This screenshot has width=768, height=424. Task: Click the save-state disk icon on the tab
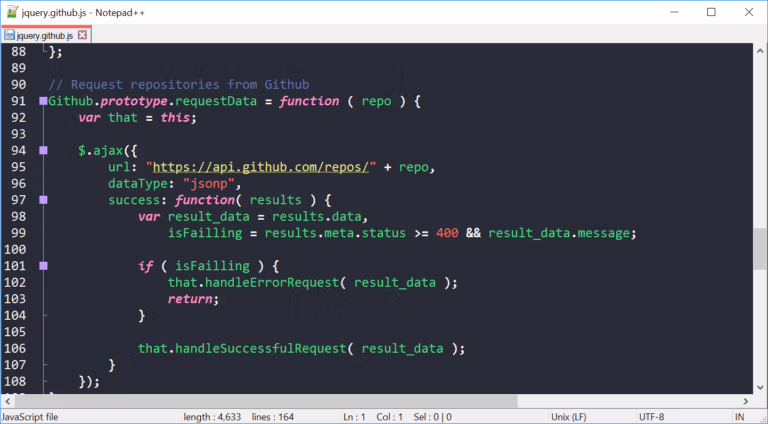(x=9, y=35)
